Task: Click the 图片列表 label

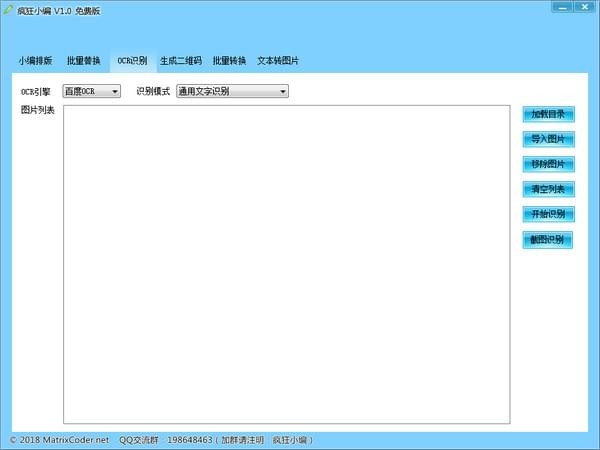Action: pyautogui.click(x=38, y=110)
